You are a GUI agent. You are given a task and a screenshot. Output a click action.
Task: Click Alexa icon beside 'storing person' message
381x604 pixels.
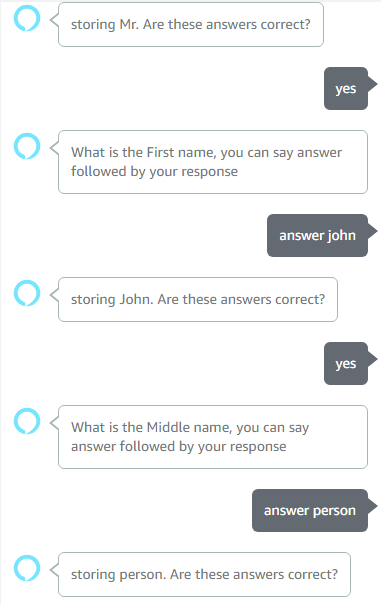tap(27, 568)
